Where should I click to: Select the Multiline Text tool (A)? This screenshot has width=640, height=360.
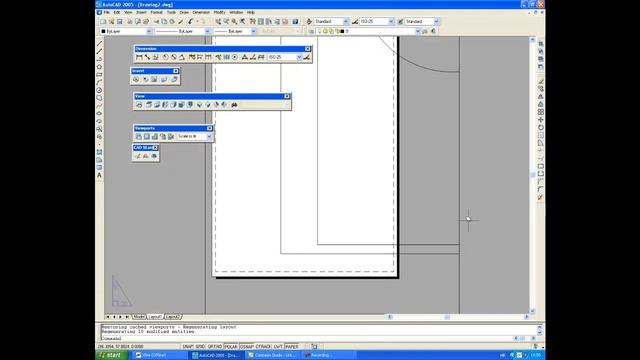click(99, 175)
